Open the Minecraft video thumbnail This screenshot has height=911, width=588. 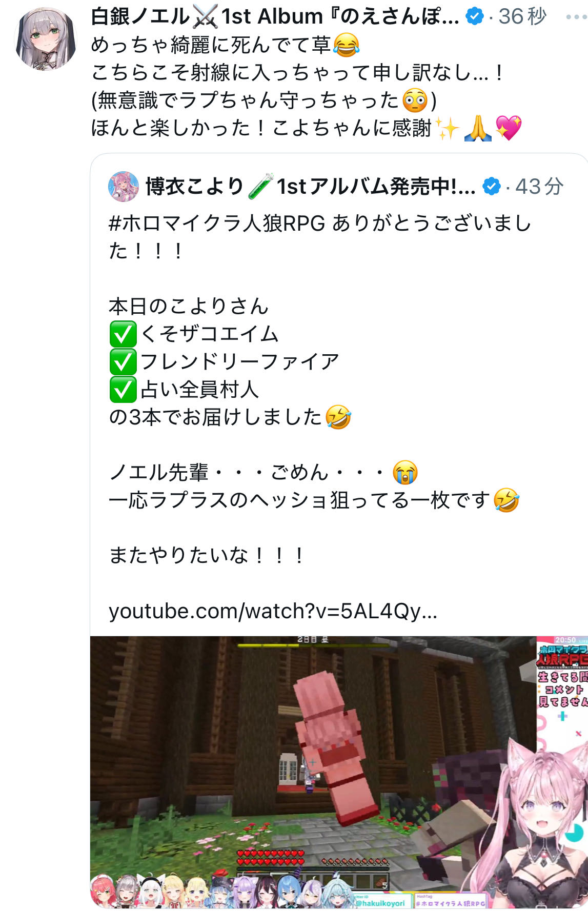coord(339,772)
